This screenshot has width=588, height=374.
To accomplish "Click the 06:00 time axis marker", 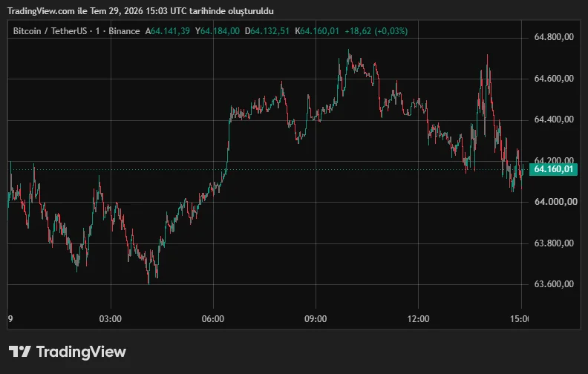I will pyautogui.click(x=213, y=319).
